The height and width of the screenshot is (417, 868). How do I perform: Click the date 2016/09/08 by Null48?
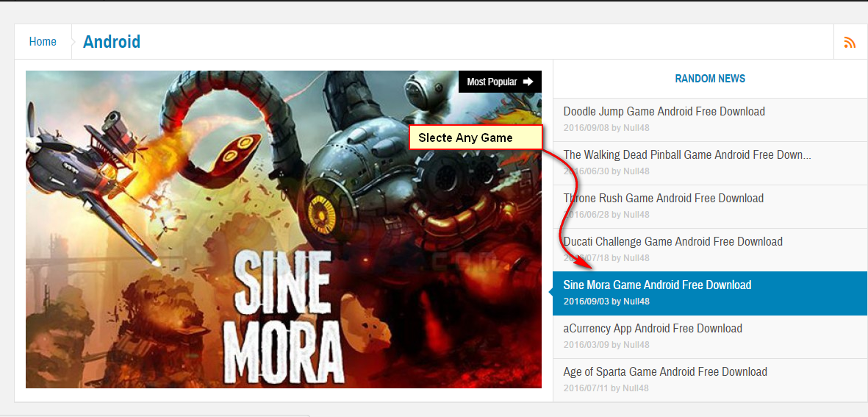point(606,128)
